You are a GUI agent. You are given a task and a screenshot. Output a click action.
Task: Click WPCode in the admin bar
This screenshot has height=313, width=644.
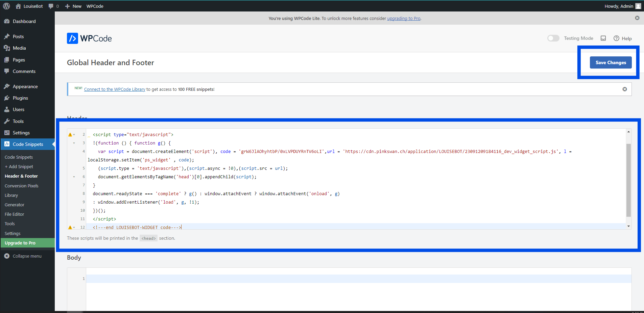[x=95, y=6]
